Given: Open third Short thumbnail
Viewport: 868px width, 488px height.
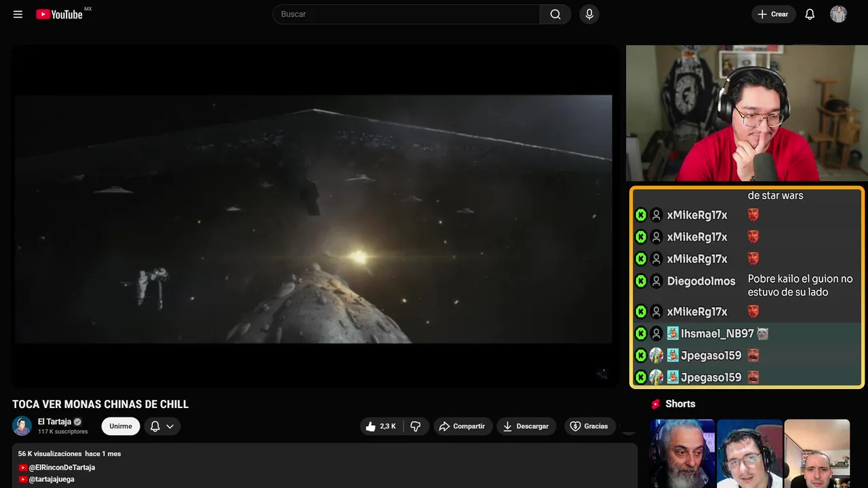Looking at the screenshot, I should [x=816, y=453].
